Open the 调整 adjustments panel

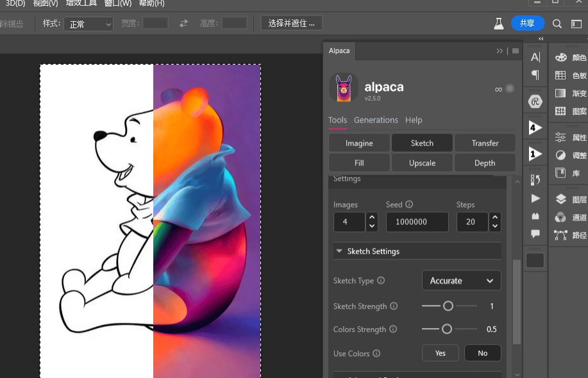pyautogui.click(x=571, y=155)
